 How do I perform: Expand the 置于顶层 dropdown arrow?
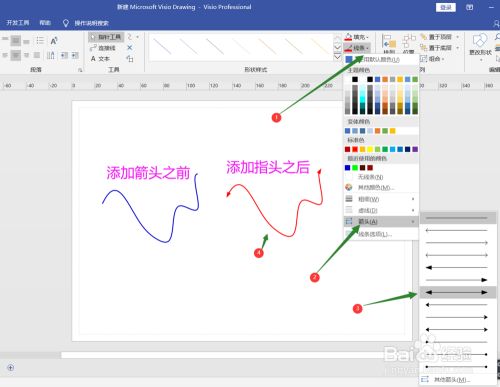[x=458, y=37]
